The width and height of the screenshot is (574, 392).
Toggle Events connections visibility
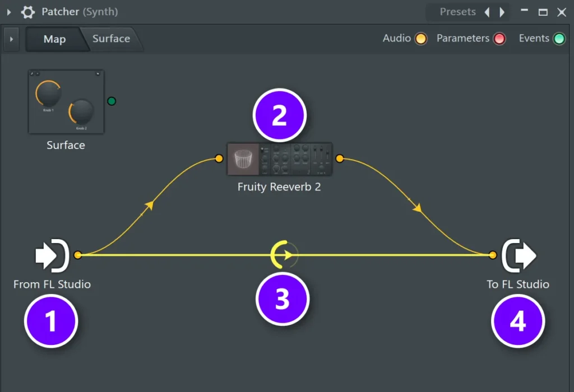pos(559,39)
